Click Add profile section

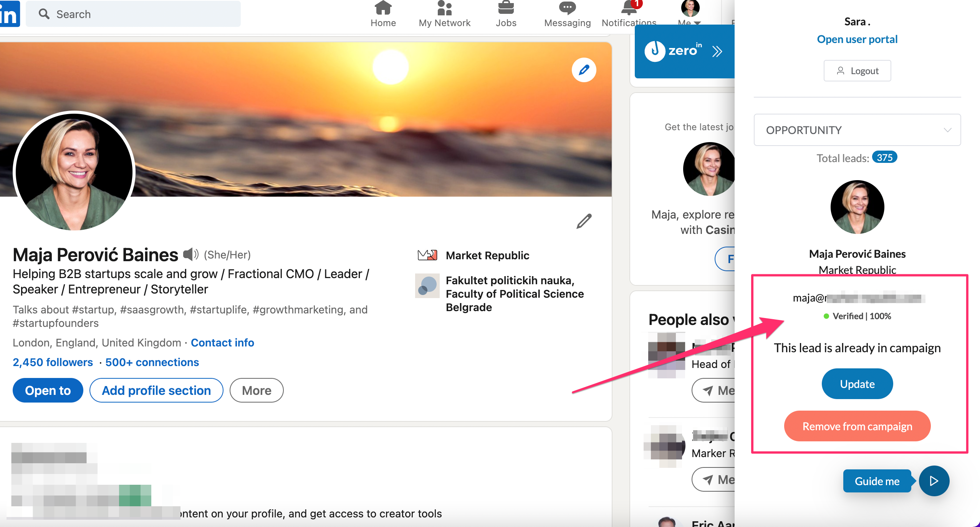156,390
